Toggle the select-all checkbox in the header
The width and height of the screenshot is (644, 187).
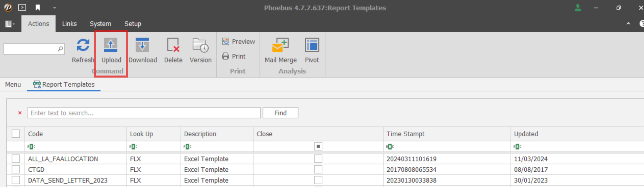pyautogui.click(x=16, y=134)
